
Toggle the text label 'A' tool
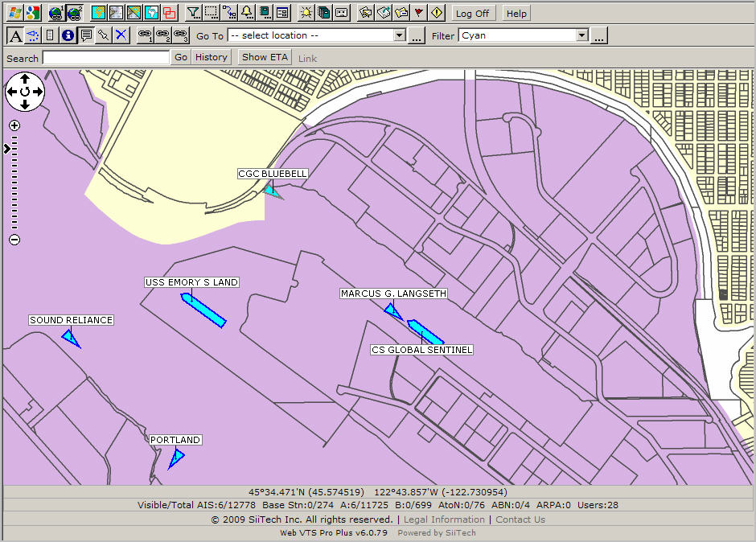(x=15, y=35)
